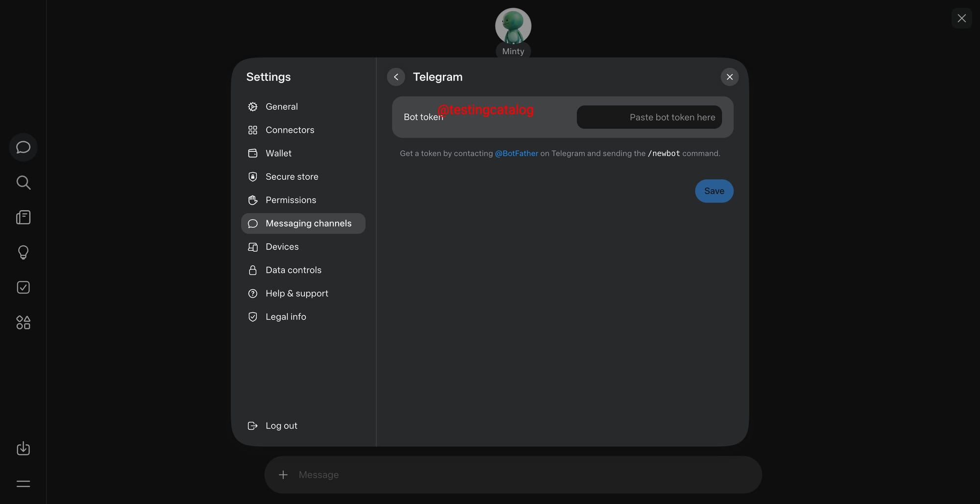
Task: Go back from the Telegram settings page
Action: [x=396, y=77]
